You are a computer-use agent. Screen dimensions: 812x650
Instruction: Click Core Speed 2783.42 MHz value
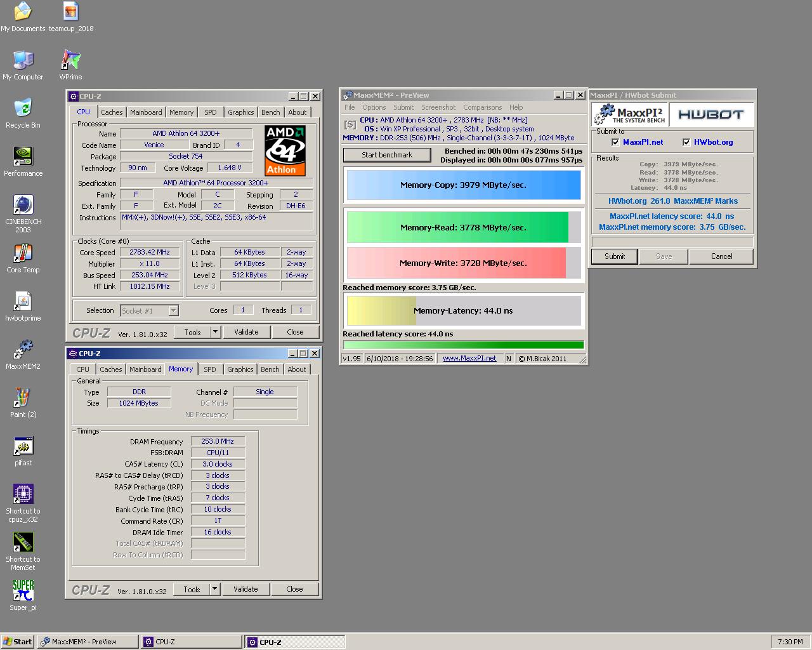[150, 253]
